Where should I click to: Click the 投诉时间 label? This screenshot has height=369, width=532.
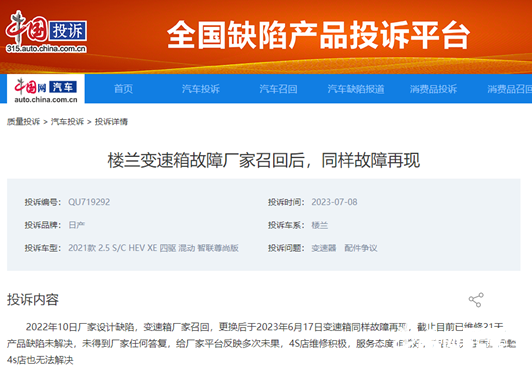(x=286, y=202)
